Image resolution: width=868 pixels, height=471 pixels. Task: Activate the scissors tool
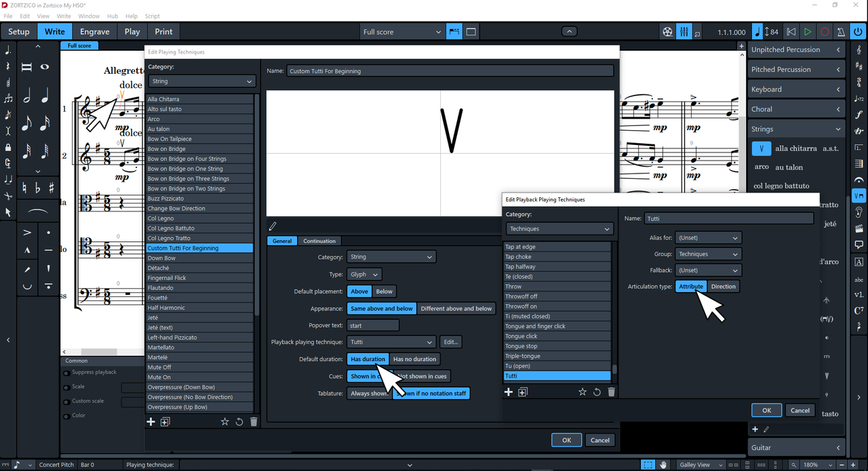[7, 196]
